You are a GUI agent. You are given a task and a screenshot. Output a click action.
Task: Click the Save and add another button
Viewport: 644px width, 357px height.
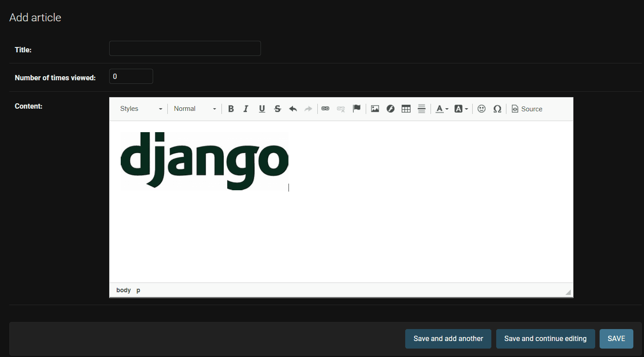point(448,339)
